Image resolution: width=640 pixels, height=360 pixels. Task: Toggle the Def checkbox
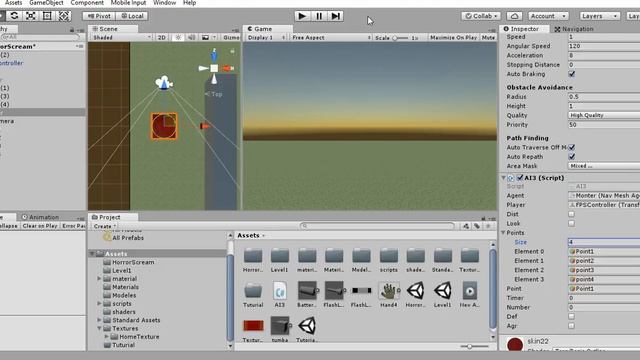point(571,316)
